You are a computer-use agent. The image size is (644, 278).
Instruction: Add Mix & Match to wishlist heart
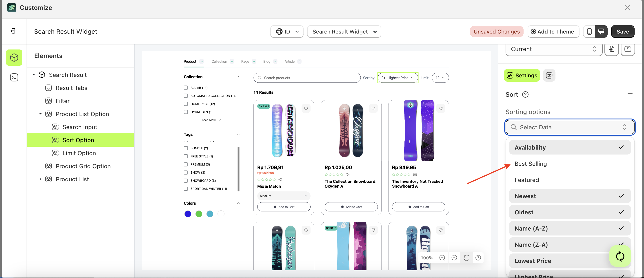[306, 108]
